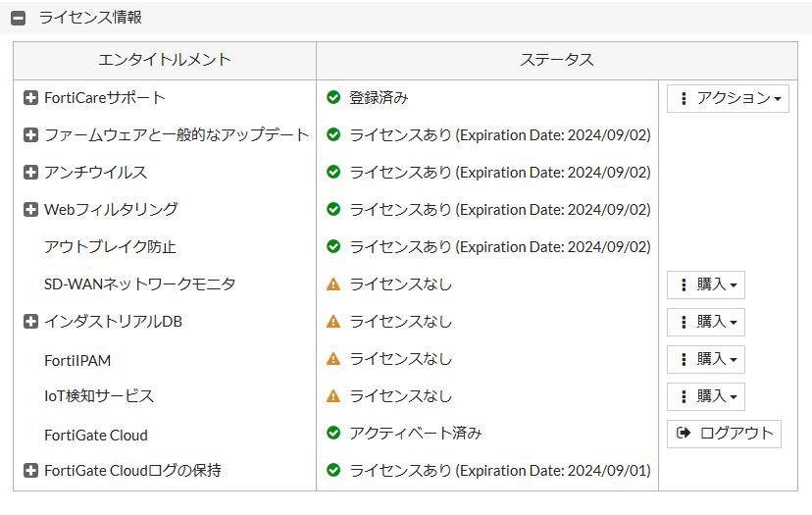Click the ログアウト button for FortiGate Cloud

click(x=724, y=434)
